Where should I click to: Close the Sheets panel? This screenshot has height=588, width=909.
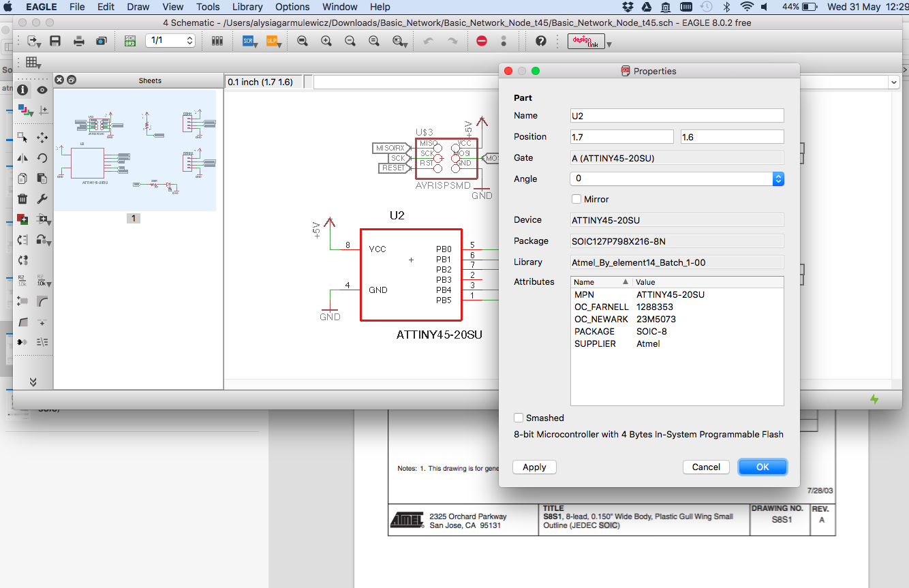point(59,80)
